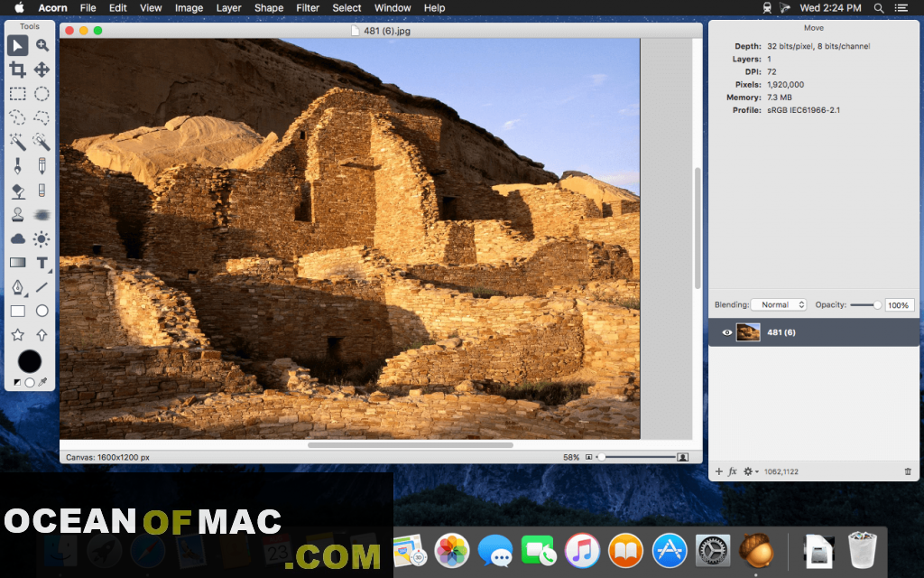Select the Paint Bucket fill tool
Image resolution: width=924 pixels, height=578 pixels.
pos(18,191)
